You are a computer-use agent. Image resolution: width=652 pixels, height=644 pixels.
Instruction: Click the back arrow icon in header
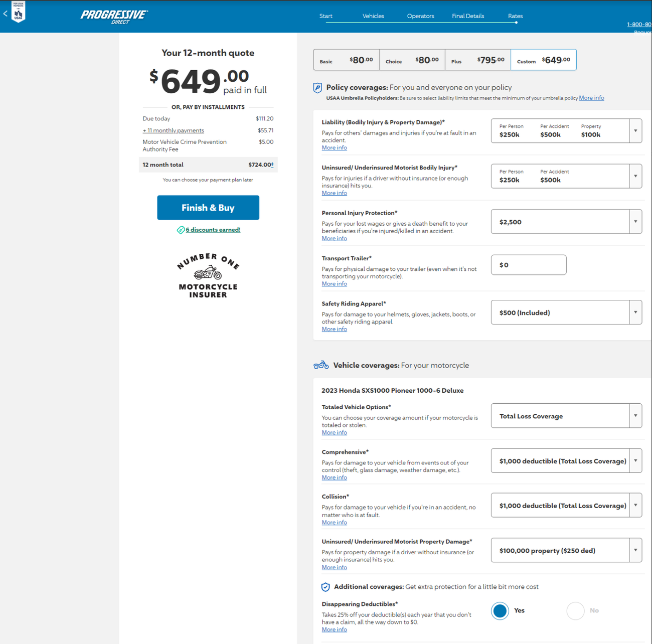[x=6, y=14]
